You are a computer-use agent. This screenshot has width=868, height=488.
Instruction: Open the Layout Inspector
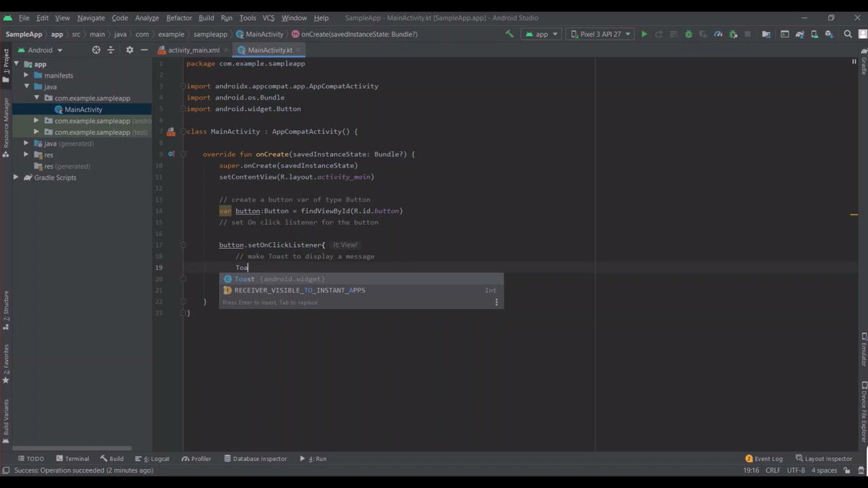(824, 459)
